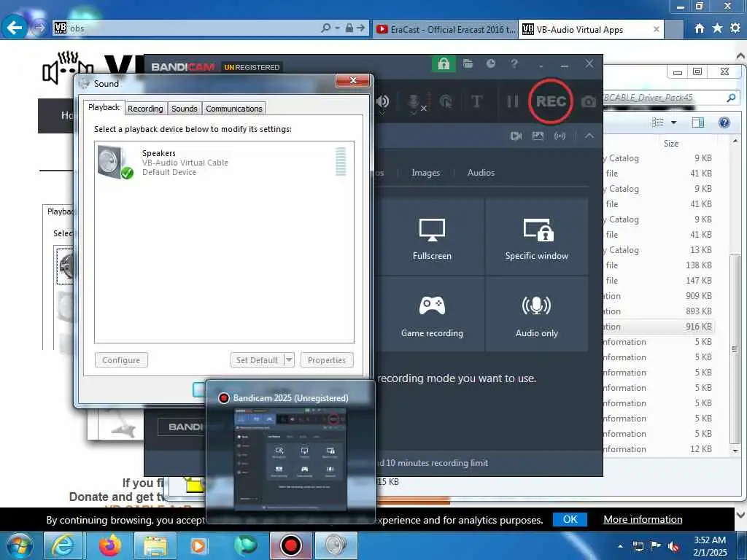747x560 pixels.
Task: Change the Explorer view icon
Action: pyautogui.click(x=658, y=122)
